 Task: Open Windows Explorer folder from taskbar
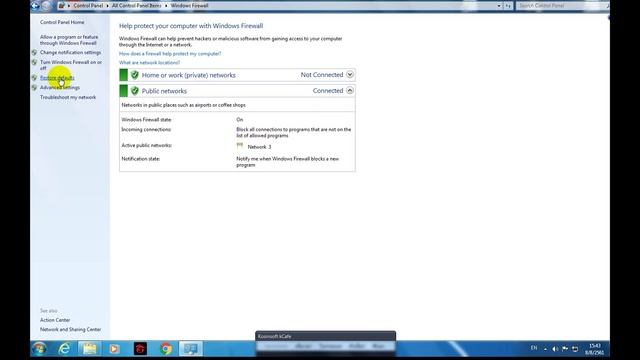[x=90, y=349]
